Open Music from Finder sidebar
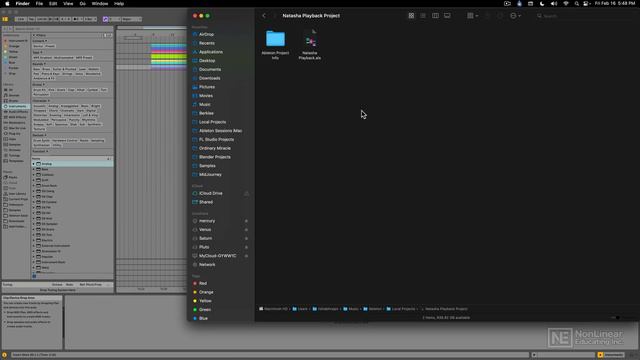This screenshot has width=640, height=360. tap(205, 104)
